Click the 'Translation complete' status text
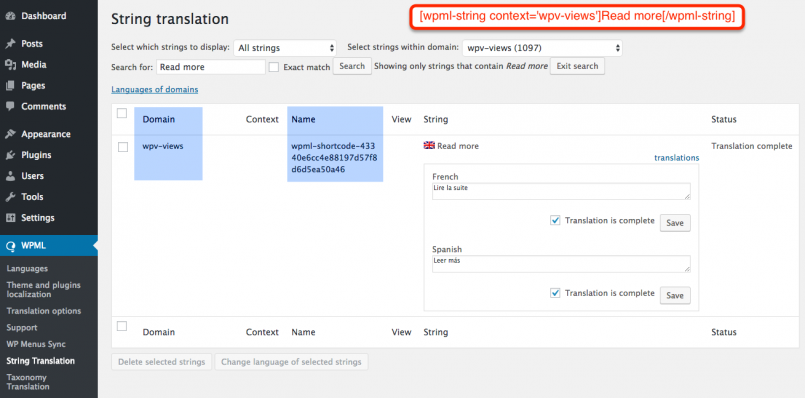Screen dimensions: 805x398 pos(752,146)
